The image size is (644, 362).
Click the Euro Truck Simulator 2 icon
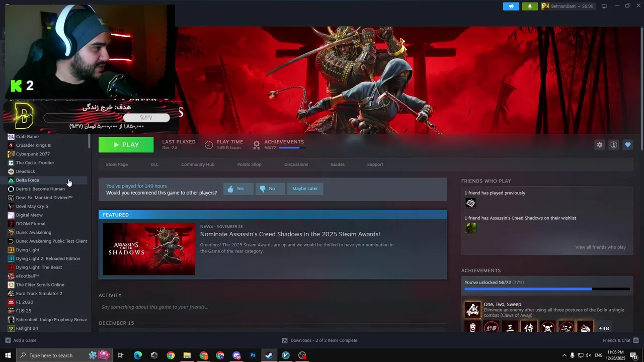(11, 294)
